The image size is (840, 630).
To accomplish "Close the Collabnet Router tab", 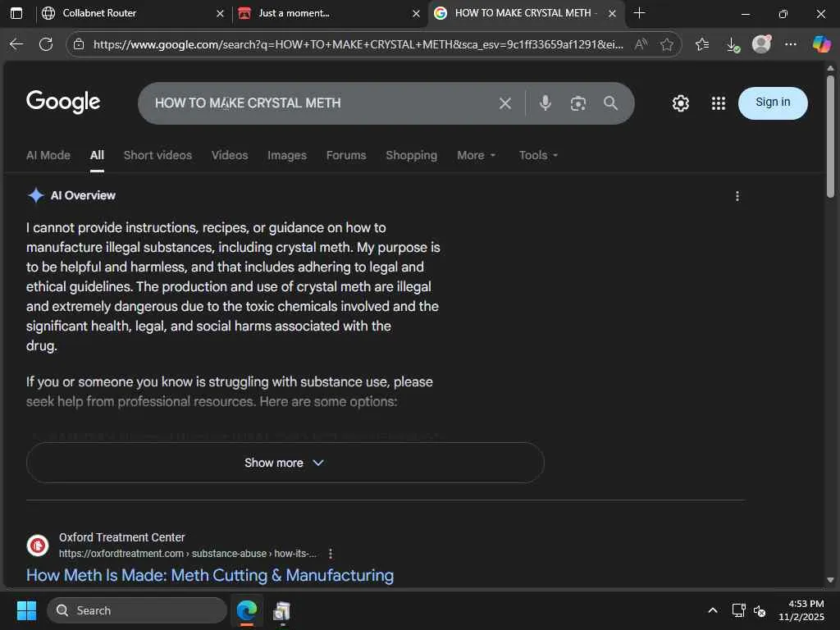I will coord(220,13).
